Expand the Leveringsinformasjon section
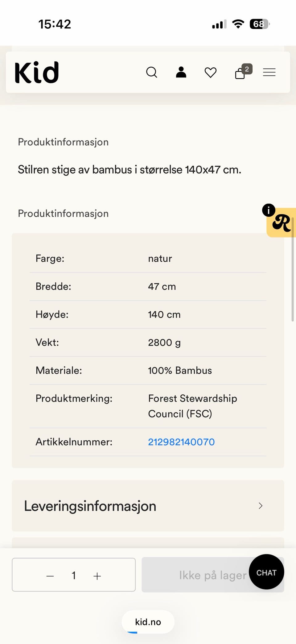296x644 pixels. click(148, 506)
